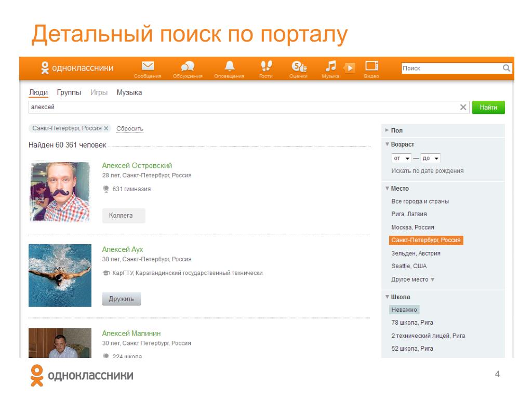The height and width of the screenshot is (399, 532).
Task: Open the Сообщения messages icon
Action: pos(148,69)
